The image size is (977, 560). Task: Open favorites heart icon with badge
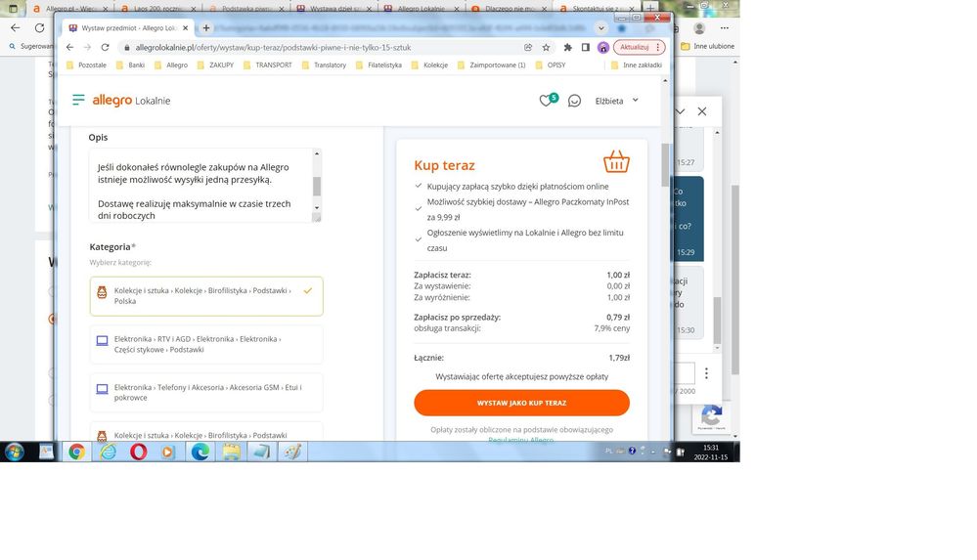pyautogui.click(x=548, y=100)
